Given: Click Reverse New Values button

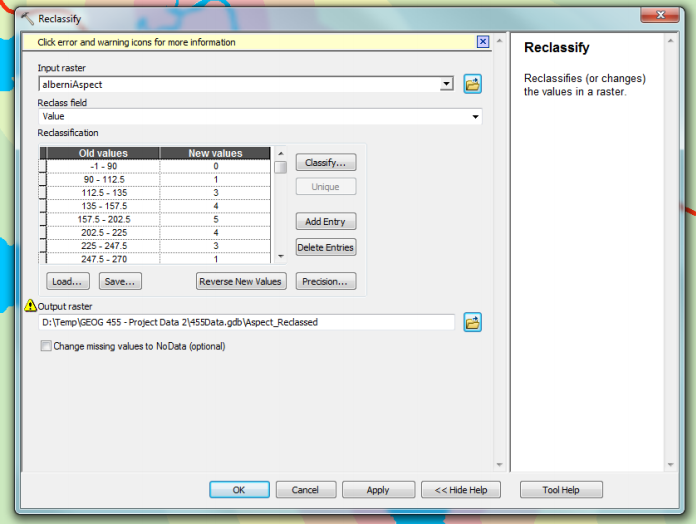Looking at the screenshot, I should tap(241, 282).
